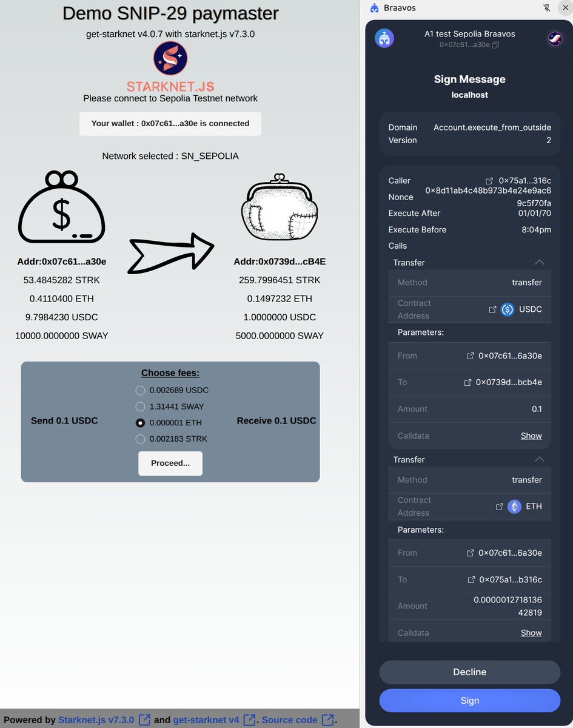Screen dimensions: 573x728
Task: Select 0.002183 STRK fee option
Action: click(x=140, y=439)
